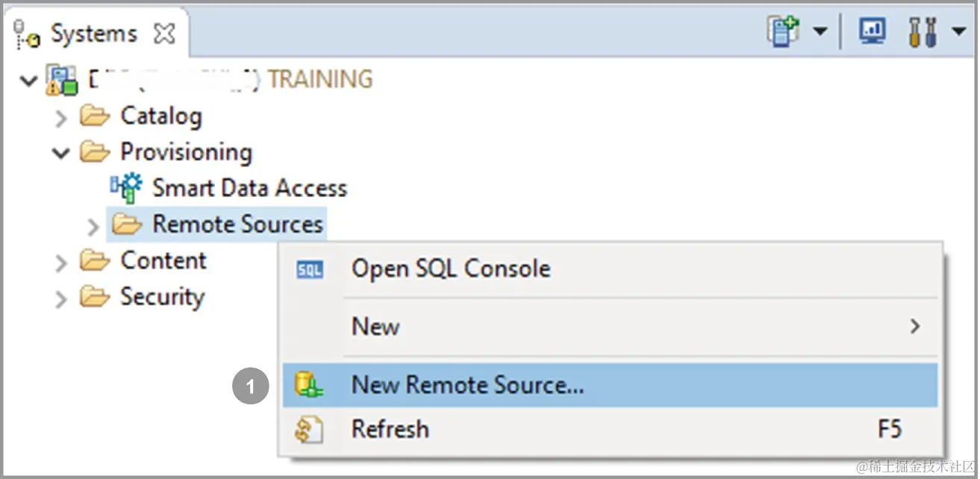Click the New Remote Source database icon
980x479 pixels.
pyautogui.click(x=309, y=385)
